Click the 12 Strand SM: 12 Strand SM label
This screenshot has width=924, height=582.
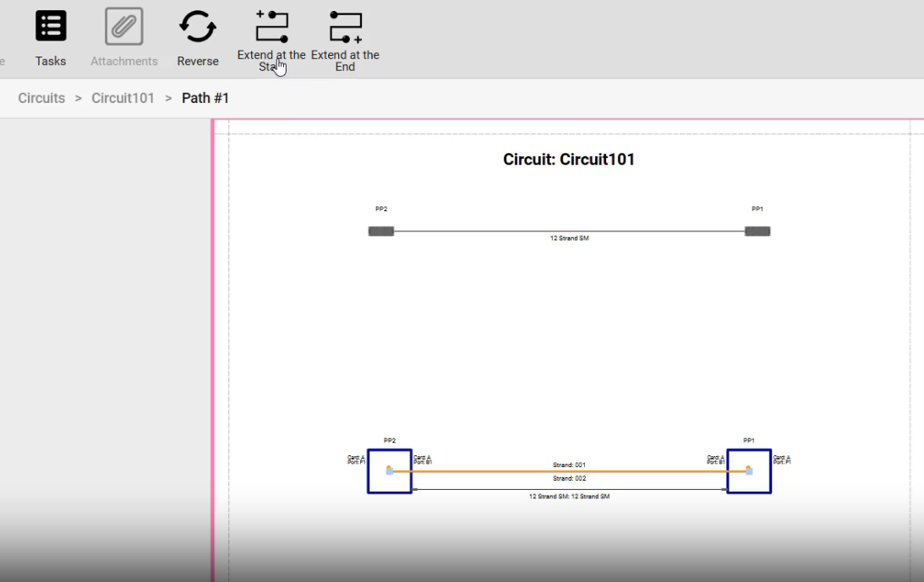click(x=569, y=497)
